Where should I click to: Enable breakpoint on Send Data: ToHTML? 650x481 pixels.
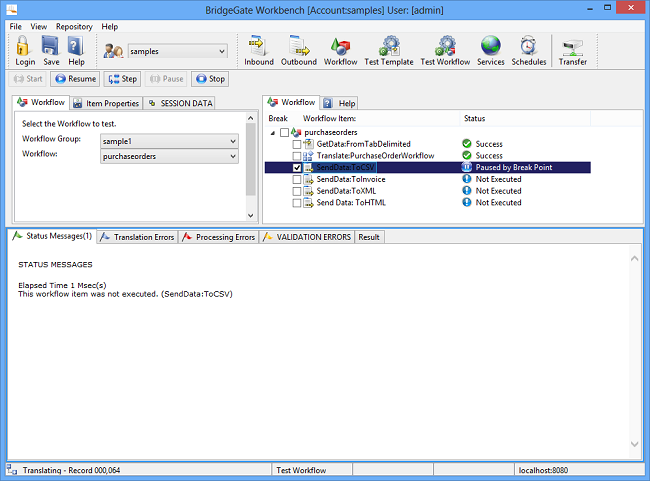tap(296, 203)
